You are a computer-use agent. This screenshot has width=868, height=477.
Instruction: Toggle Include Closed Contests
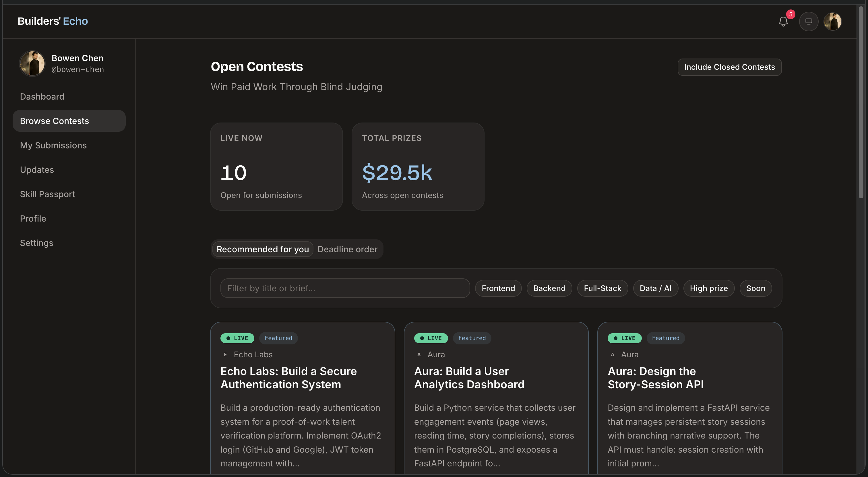(x=730, y=67)
